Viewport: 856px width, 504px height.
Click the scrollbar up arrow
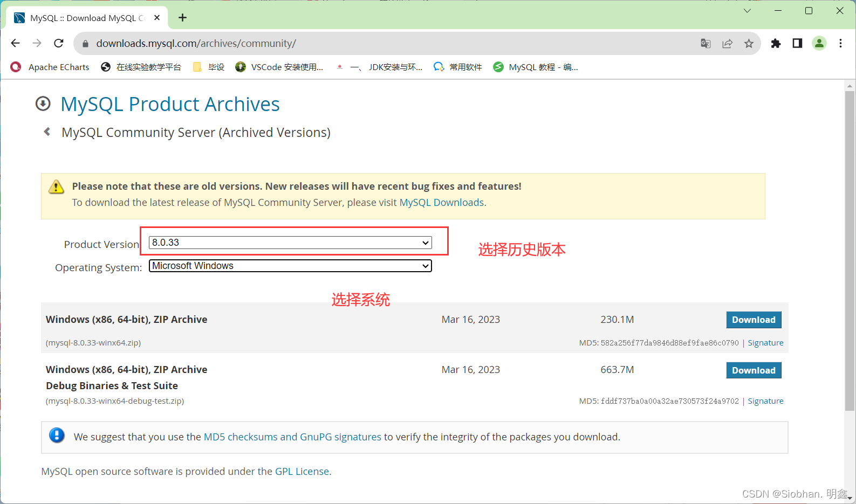click(850, 85)
